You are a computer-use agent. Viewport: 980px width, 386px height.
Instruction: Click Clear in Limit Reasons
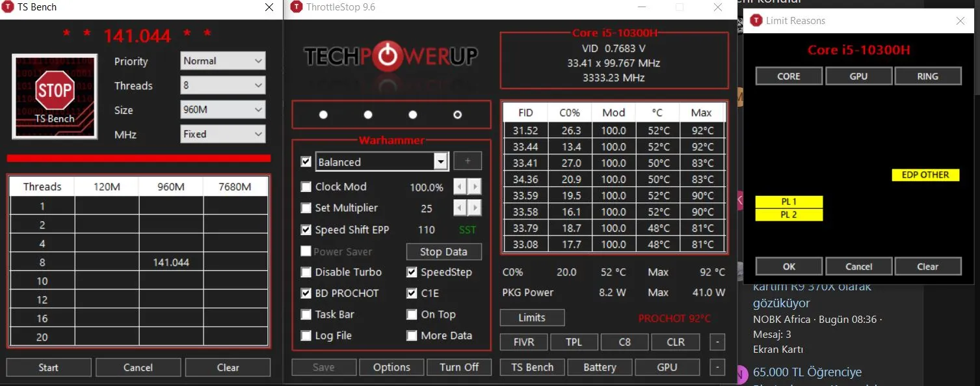928,266
